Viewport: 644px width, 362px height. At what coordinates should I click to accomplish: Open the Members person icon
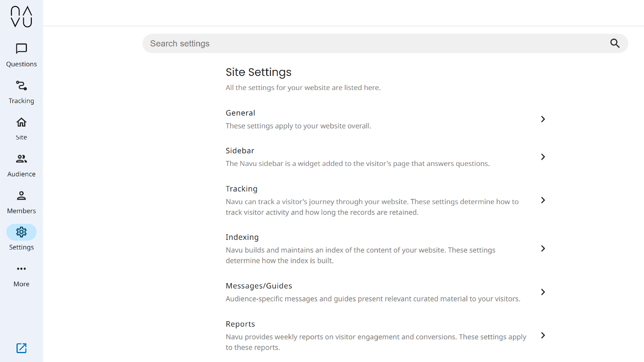(x=21, y=196)
